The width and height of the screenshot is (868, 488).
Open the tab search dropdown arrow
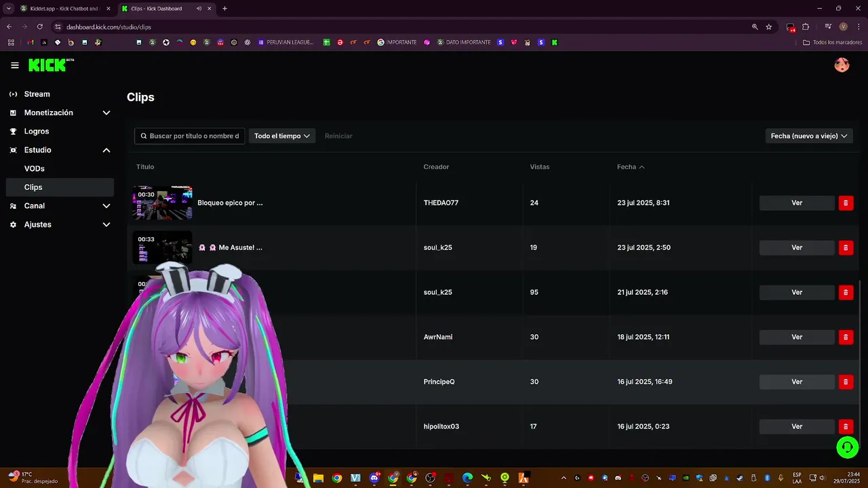[x=8, y=9]
